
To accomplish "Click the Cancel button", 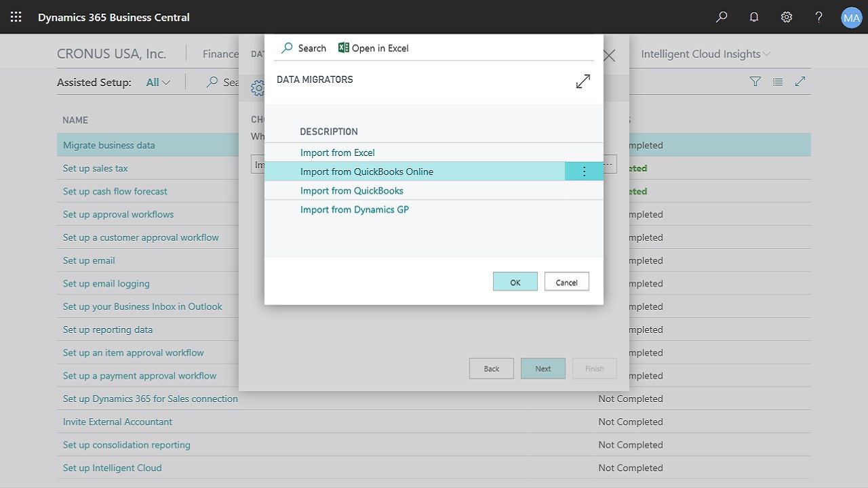I will click(x=567, y=282).
